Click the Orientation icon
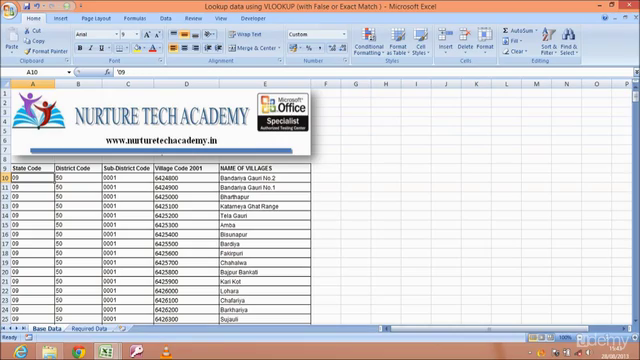 pyautogui.click(x=208, y=35)
